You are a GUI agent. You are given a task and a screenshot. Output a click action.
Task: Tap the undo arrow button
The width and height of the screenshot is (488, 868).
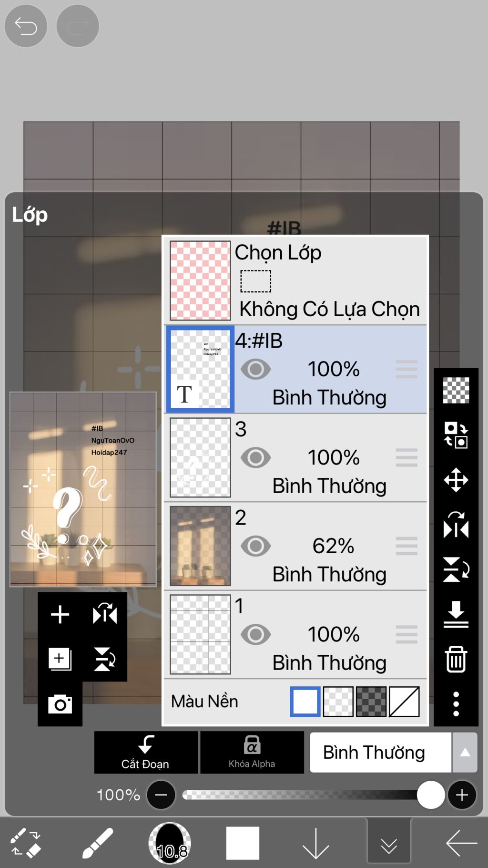26,26
